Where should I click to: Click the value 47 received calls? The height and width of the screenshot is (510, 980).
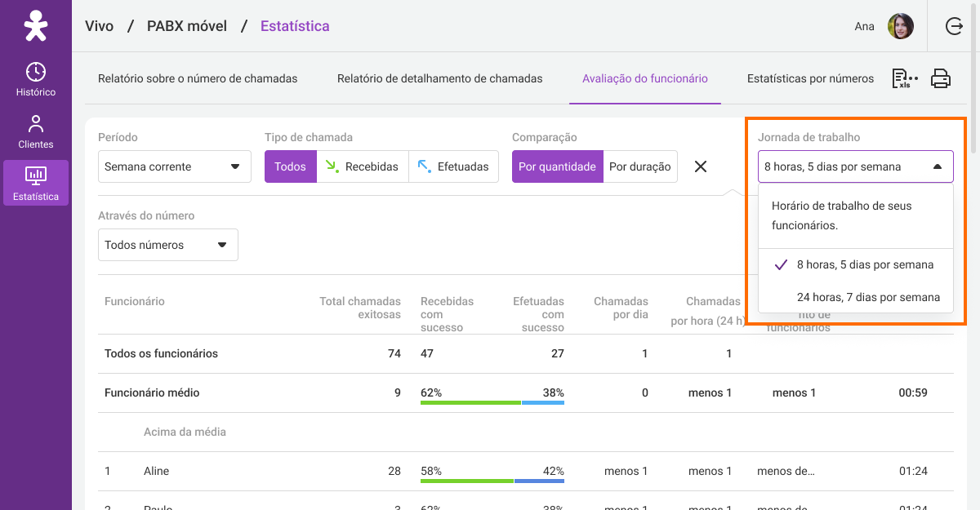[427, 353]
